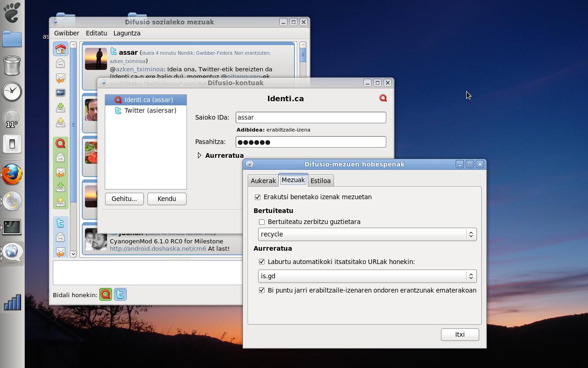Open the terminal from the dock
588x368 pixels.
tap(12, 226)
